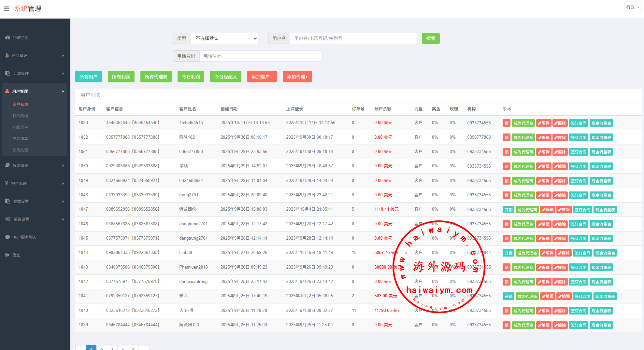
Task: Go to page 3 in pagination
Action: click(x=112, y=348)
